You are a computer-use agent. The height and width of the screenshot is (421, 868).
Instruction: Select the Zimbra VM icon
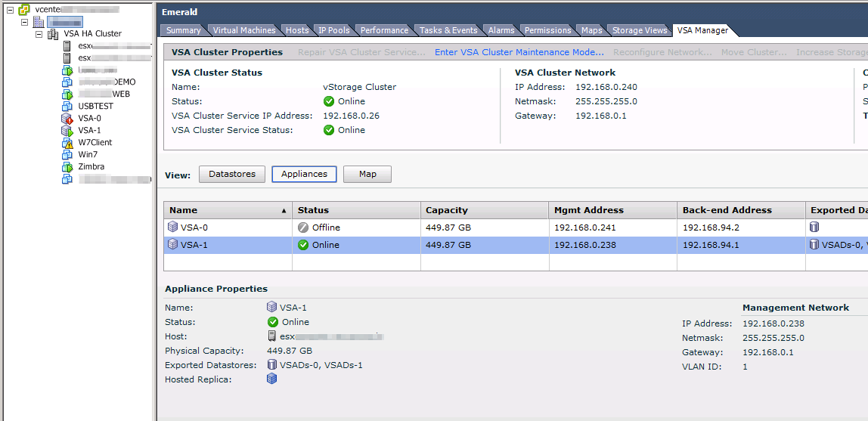click(x=67, y=166)
